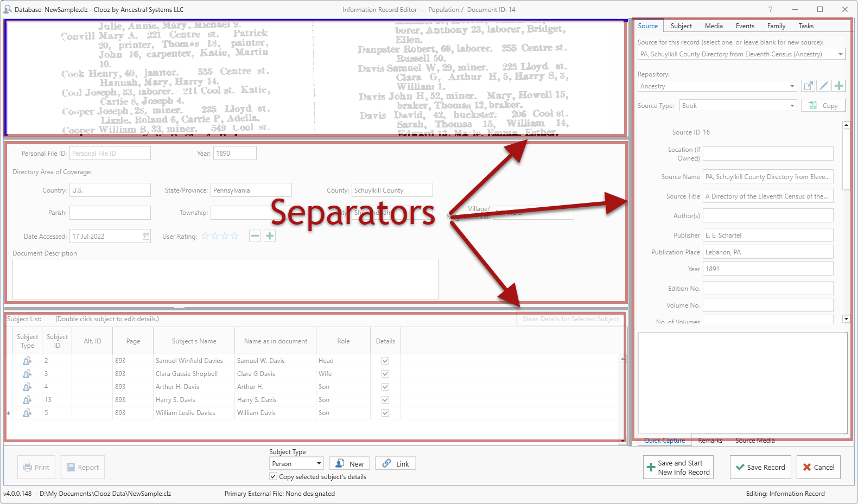This screenshot has width=858, height=504.
Task: Increase user rating plus button
Action: pyautogui.click(x=270, y=235)
